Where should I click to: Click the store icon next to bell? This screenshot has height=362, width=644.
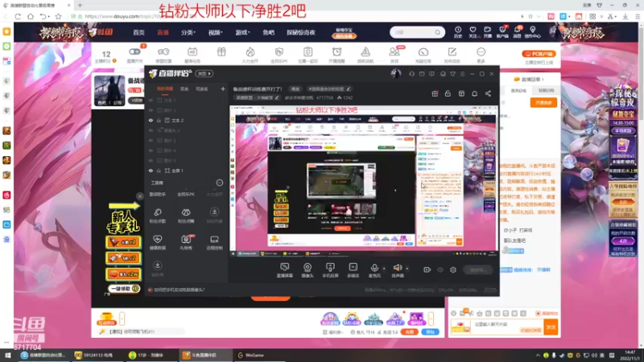pyautogui.click(x=461, y=93)
